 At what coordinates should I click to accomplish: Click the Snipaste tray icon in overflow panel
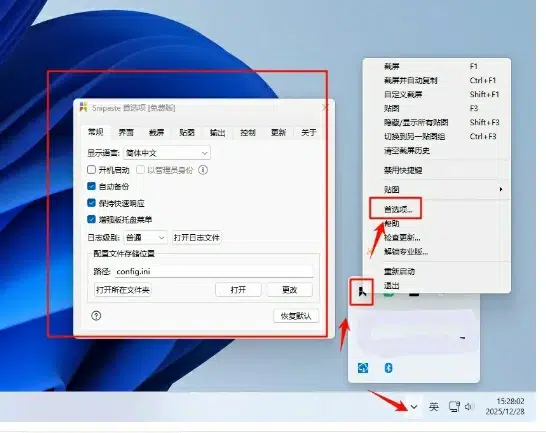[x=362, y=292]
